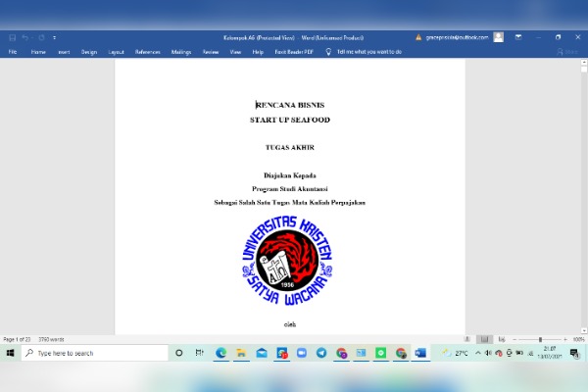Click the 'Diajukan Kepada' line
Viewport: 588px width, 392px height.
tap(290, 175)
